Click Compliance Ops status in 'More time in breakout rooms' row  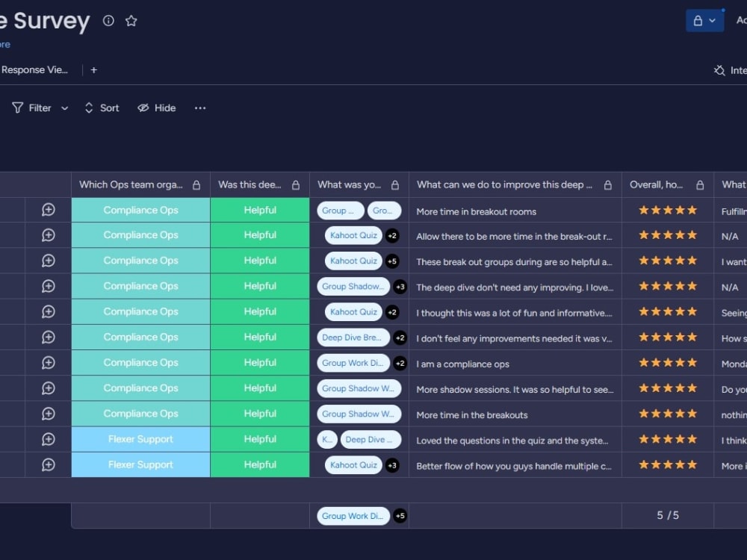[140, 210]
